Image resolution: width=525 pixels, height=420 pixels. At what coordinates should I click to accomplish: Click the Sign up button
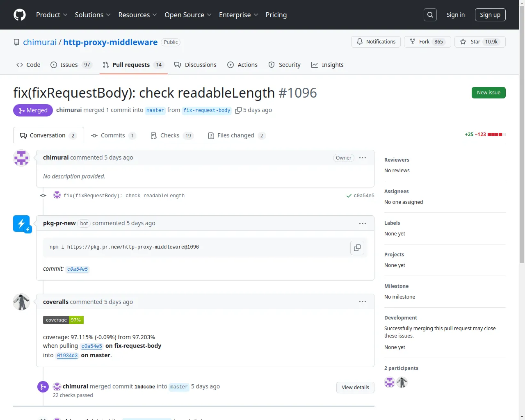pyautogui.click(x=490, y=15)
